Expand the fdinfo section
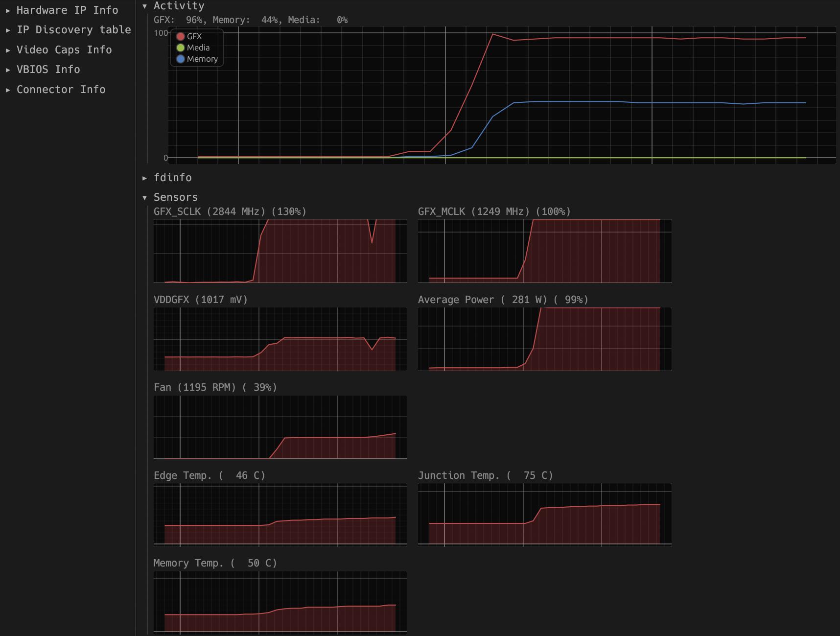 (x=172, y=178)
